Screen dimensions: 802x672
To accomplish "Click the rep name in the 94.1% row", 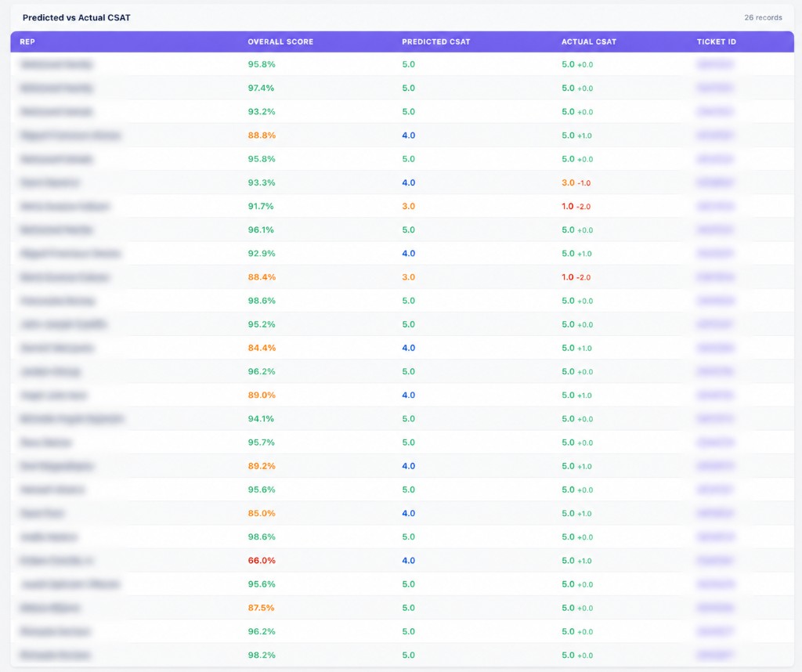I will [71, 418].
